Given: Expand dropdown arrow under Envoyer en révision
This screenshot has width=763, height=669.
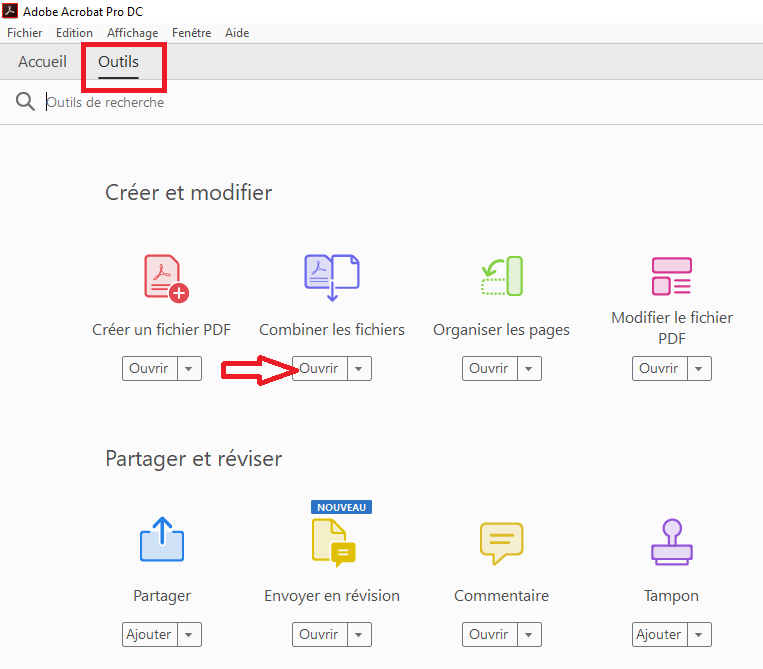Looking at the screenshot, I should point(359,634).
